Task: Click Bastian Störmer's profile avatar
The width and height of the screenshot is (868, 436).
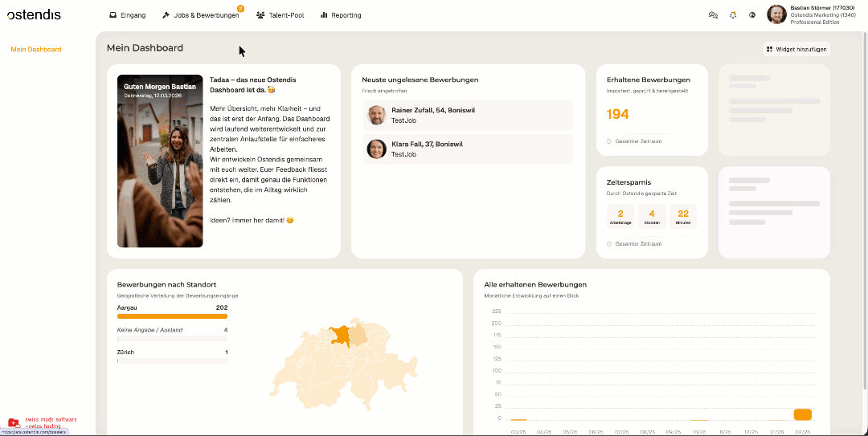Action: point(776,14)
